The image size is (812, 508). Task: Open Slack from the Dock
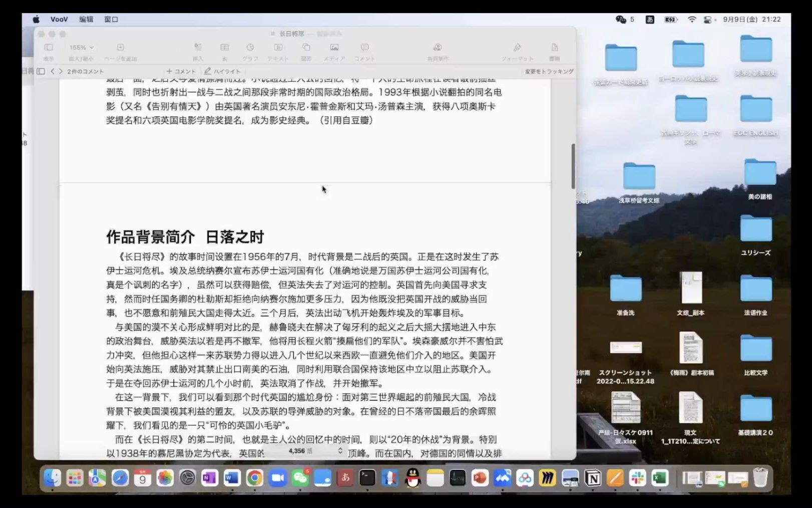[637, 478]
